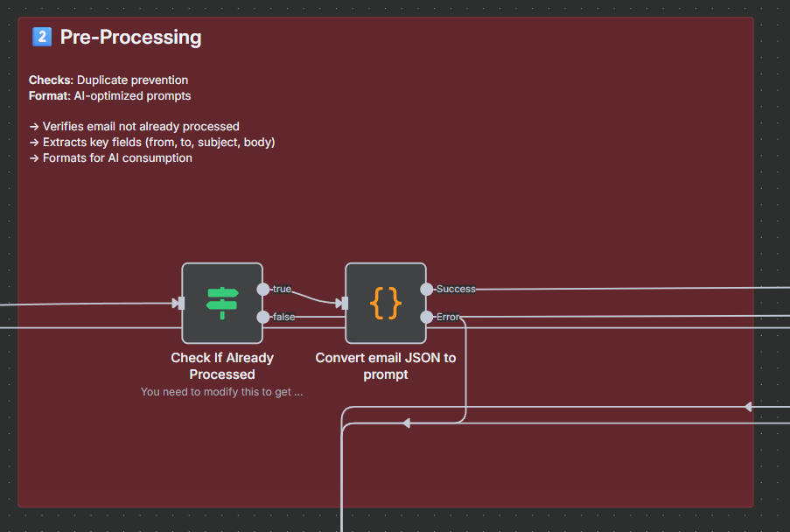Select the green signpost If node icon
Screen dimensions: 790x532
click(222, 303)
